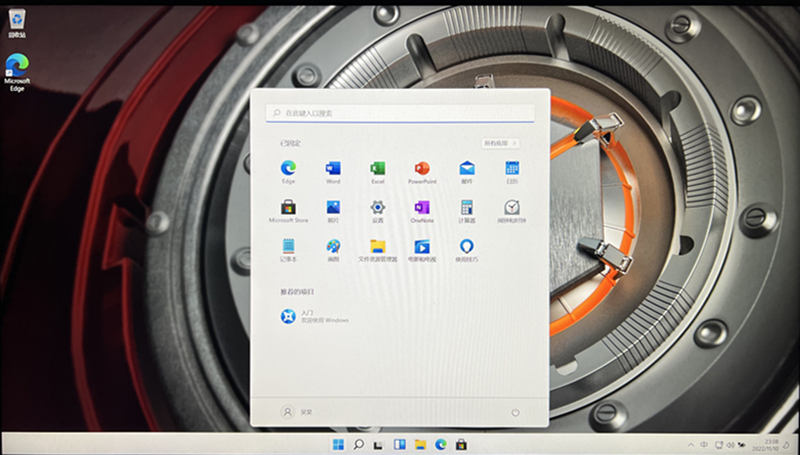The height and width of the screenshot is (455, 800).
Task: Open the Tips lightbulb app
Action: [x=467, y=250]
